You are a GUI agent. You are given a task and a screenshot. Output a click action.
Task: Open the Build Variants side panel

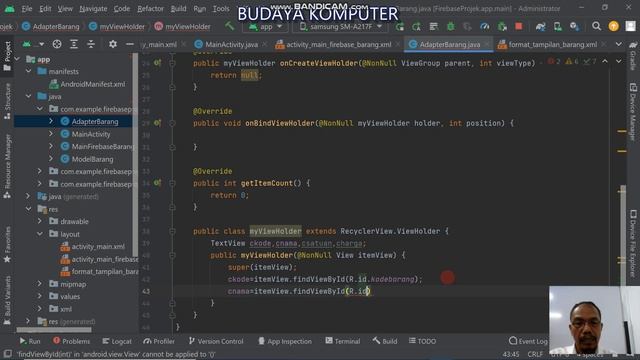[x=7, y=300]
